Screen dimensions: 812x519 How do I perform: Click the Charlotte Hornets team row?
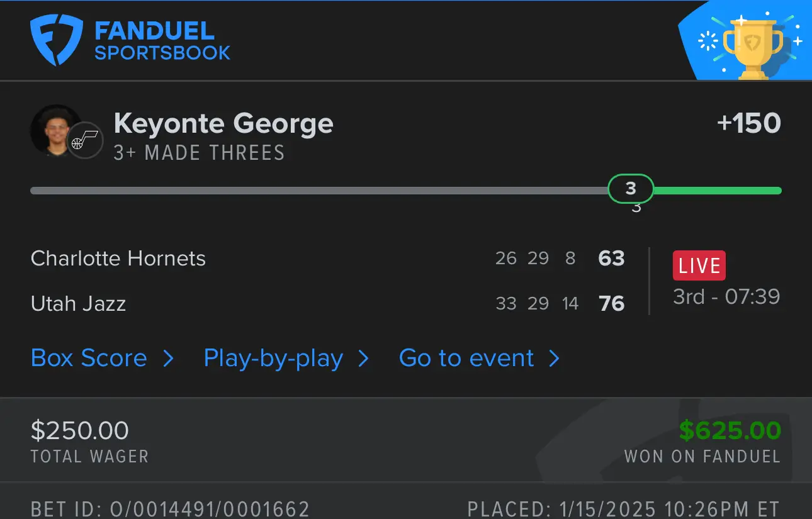coord(118,259)
